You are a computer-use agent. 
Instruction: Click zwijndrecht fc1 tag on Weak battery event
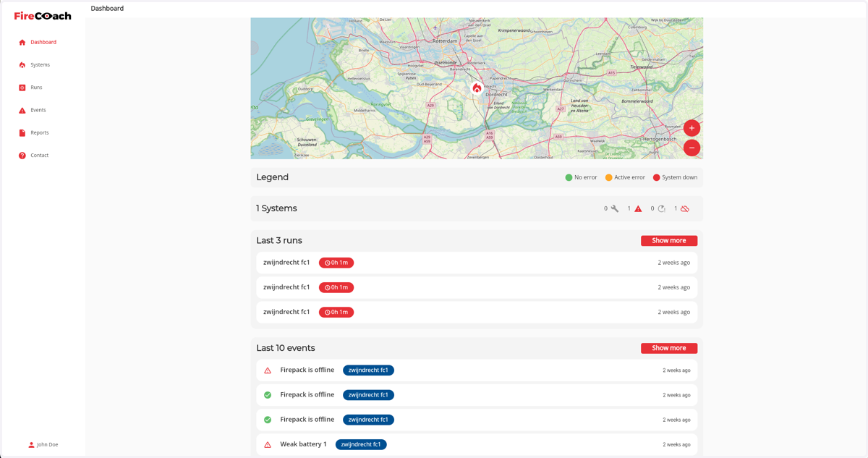point(361,444)
